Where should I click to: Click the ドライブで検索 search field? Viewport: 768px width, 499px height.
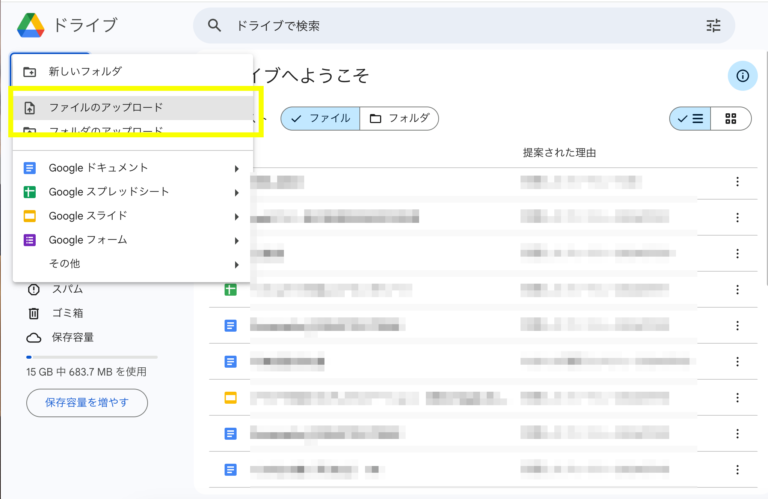tap(450, 26)
